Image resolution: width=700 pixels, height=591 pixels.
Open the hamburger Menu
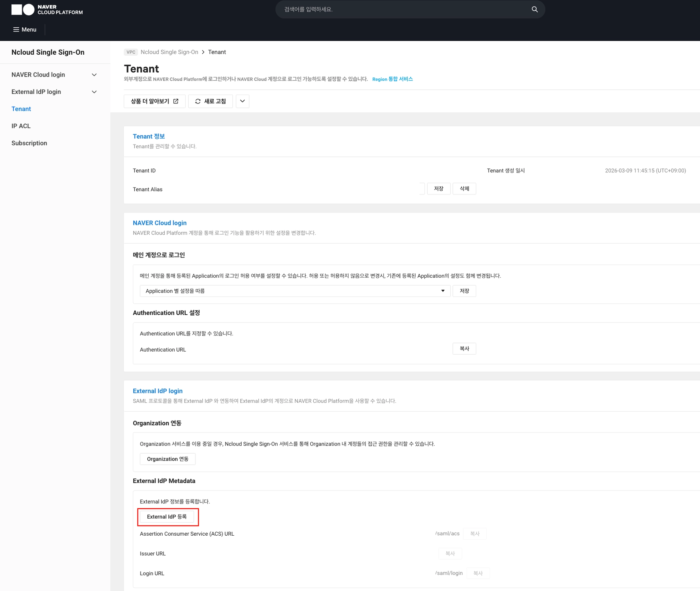(25, 29)
